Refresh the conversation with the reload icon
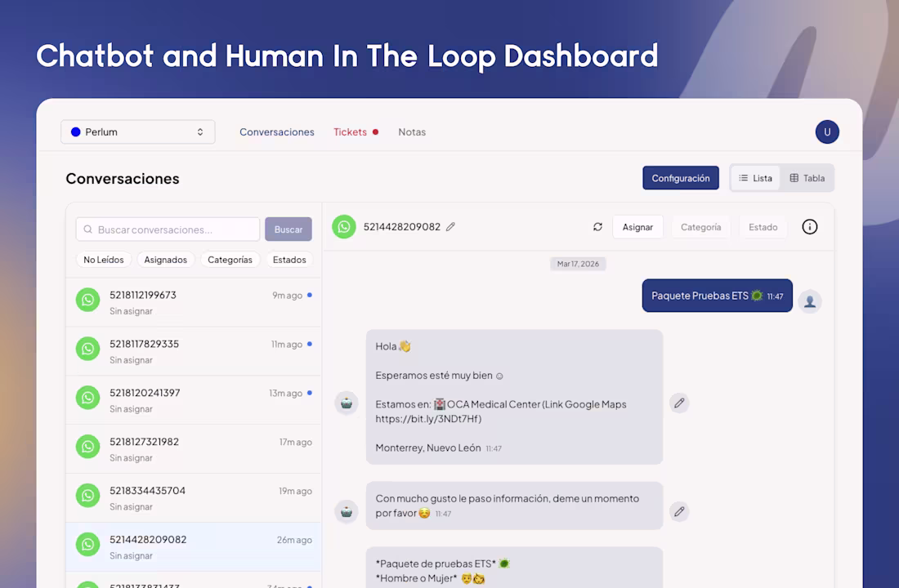 597,227
